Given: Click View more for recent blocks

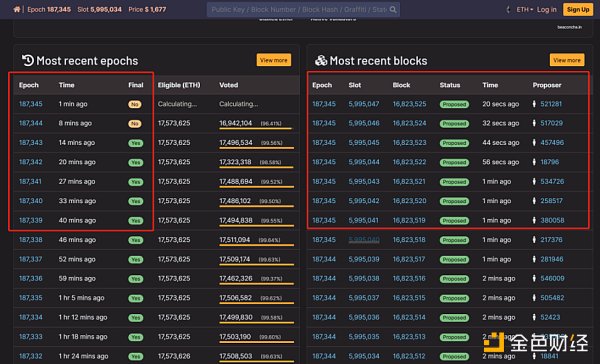Looking at the screenshot, I should click(x=567, y=60).
